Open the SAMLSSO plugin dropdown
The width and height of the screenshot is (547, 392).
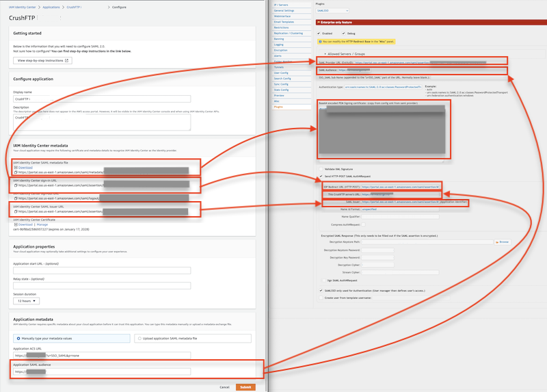pyautogui.click(x=332, y=11)
